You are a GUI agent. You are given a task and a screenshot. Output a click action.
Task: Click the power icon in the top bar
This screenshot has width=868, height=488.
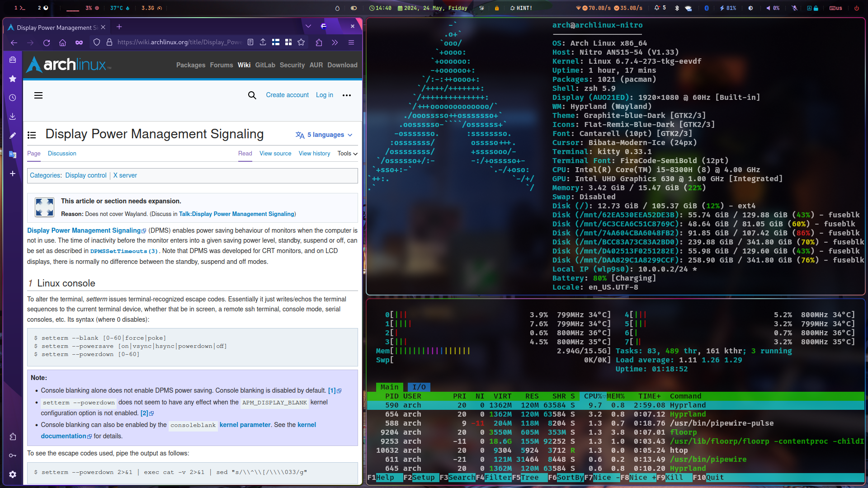pyautogui.click(x=857, y=8)
